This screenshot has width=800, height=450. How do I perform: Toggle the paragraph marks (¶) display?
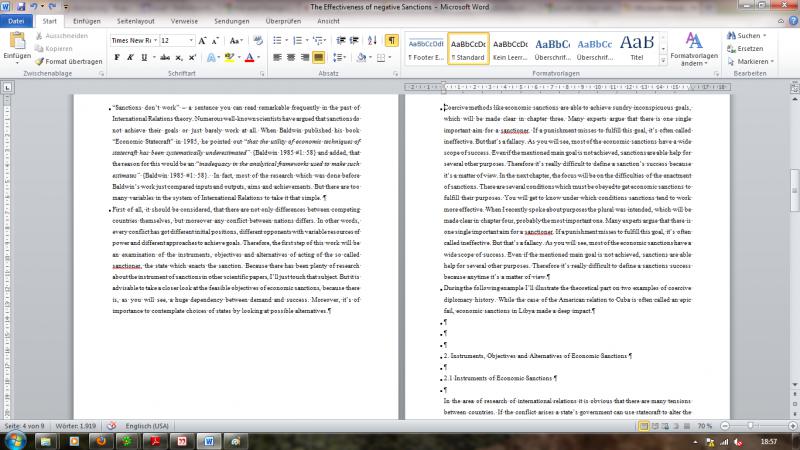pos(391,40)
